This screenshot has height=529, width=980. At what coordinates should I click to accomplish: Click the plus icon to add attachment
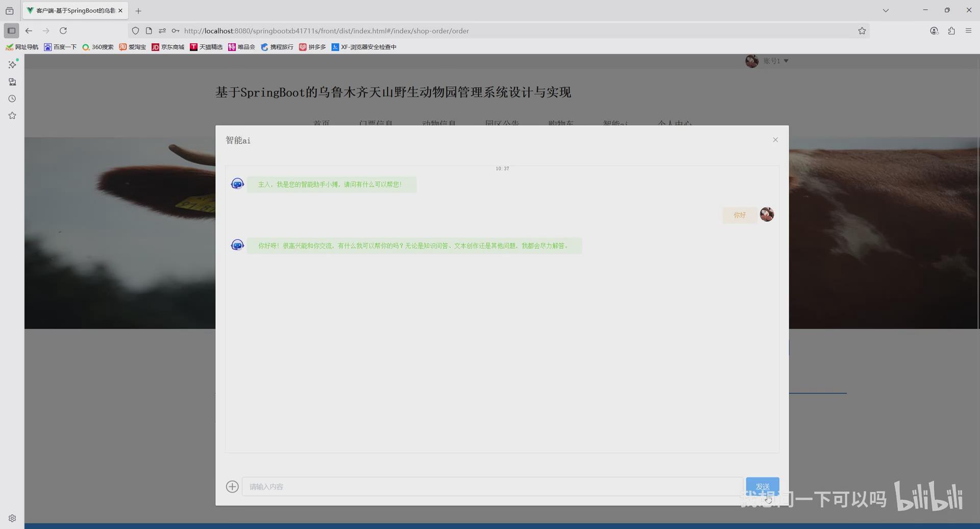[232, 486]
